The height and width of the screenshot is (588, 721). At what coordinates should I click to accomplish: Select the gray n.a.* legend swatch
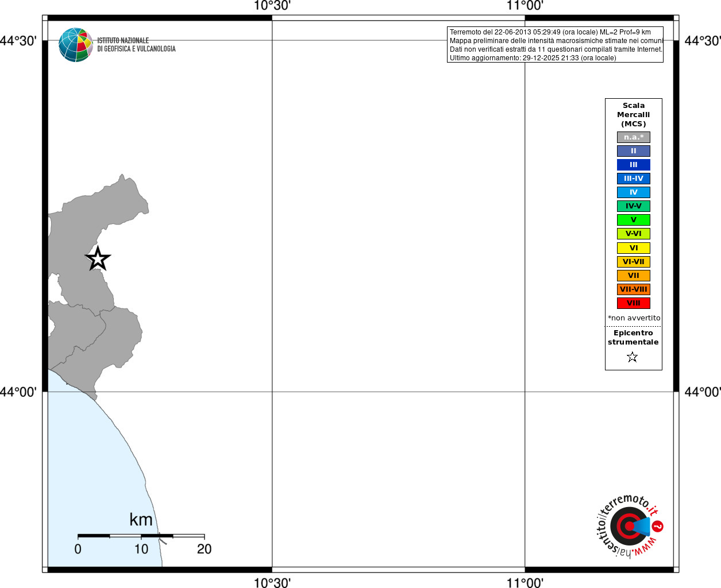tap(634, 137)
